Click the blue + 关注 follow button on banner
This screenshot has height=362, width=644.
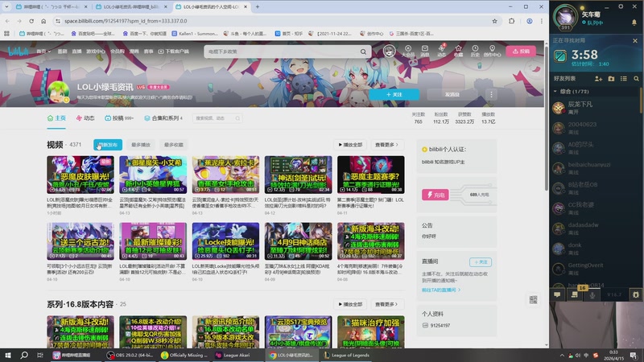[x=394, y=94]
